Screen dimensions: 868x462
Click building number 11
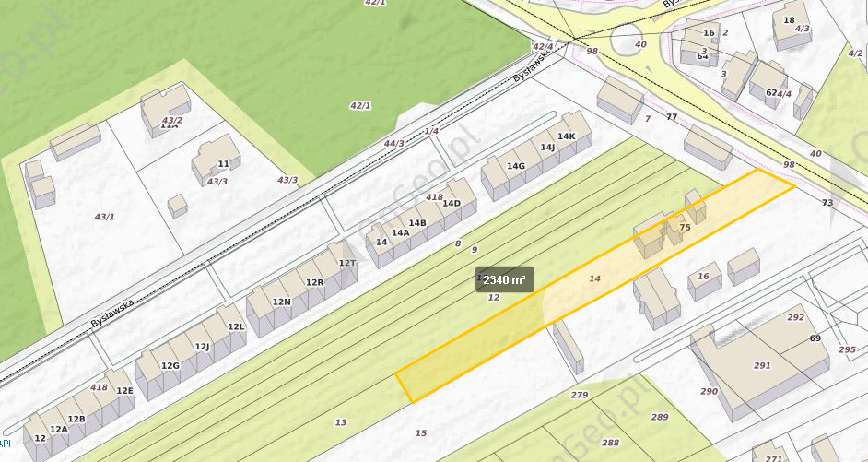[223, 163]
